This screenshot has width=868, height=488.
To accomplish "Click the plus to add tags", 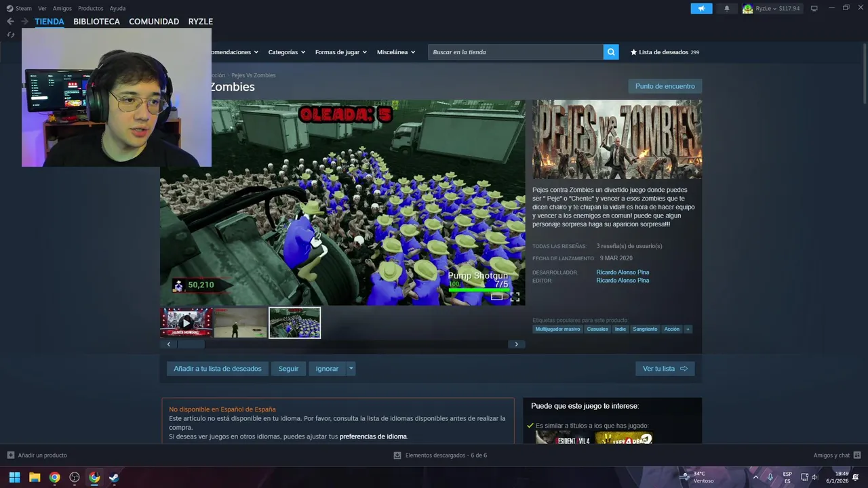I will click(x=688, y=329).
